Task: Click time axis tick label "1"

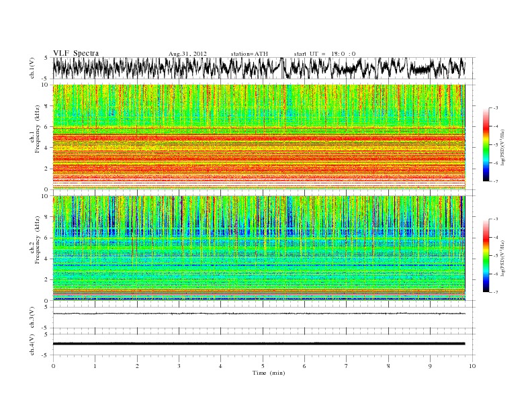Action: tap(95, 366)
